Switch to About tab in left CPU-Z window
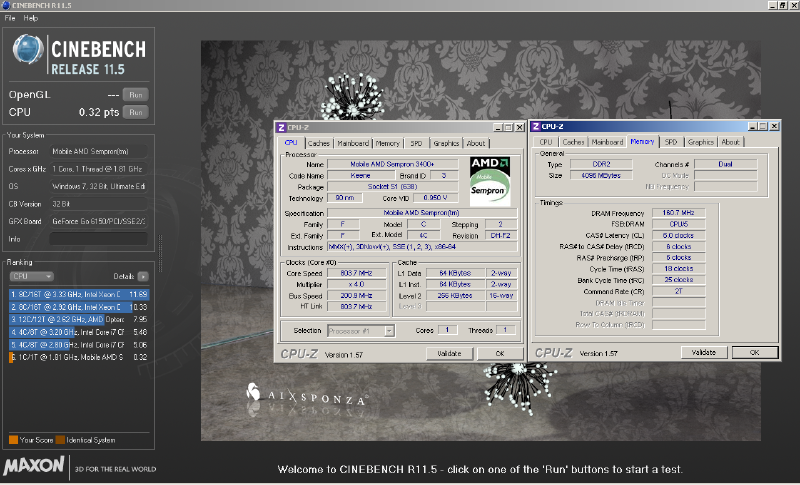This screenshot has height=485, width=800. coord(476,143)
